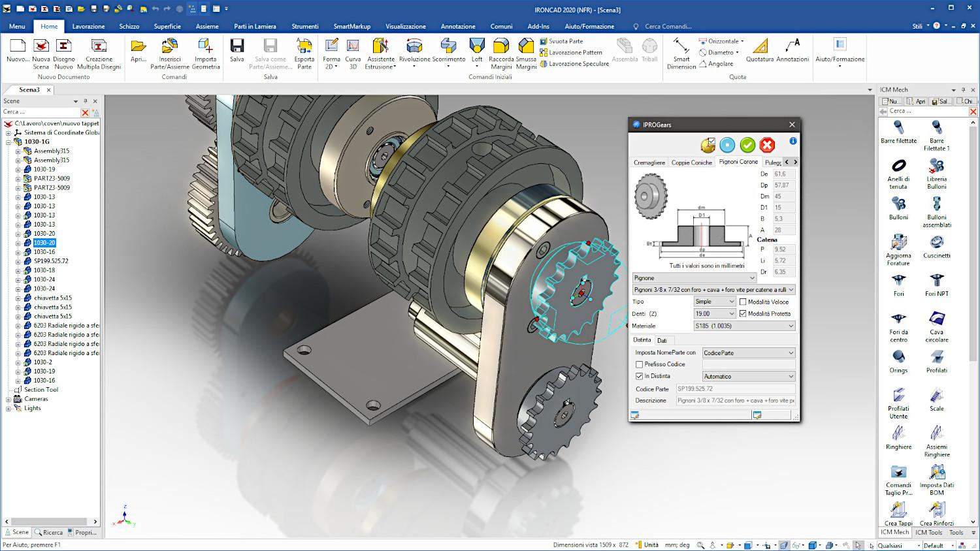Click the Rivoluzione tool icon
The width and height of the screenshot is (980, 551).
(x=414, y=46)
